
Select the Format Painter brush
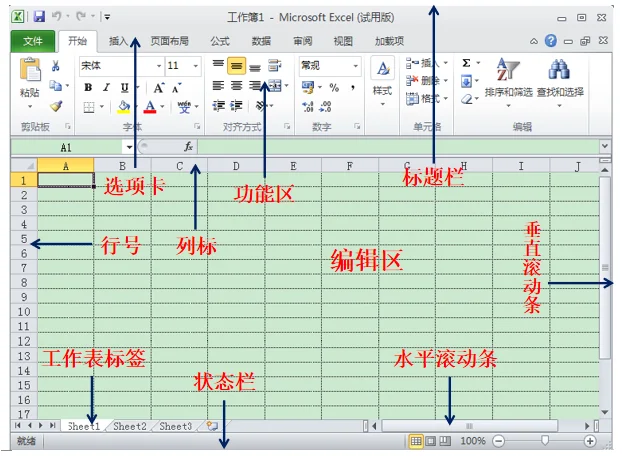tap(56, 106)
